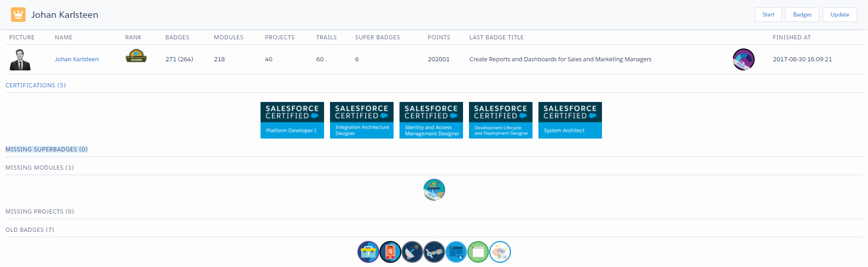The height and width of the screenshot is (267, 868).
Task: Click the MODULES column header
Action: coord(229,37)
